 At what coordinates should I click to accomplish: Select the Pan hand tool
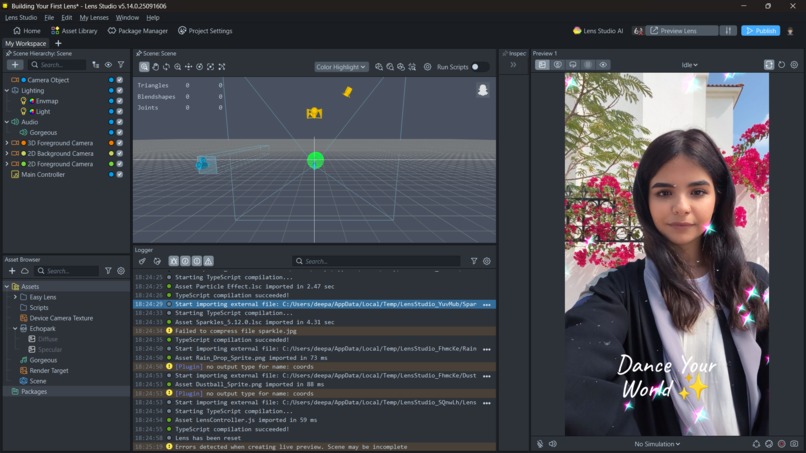click(155, 67)
